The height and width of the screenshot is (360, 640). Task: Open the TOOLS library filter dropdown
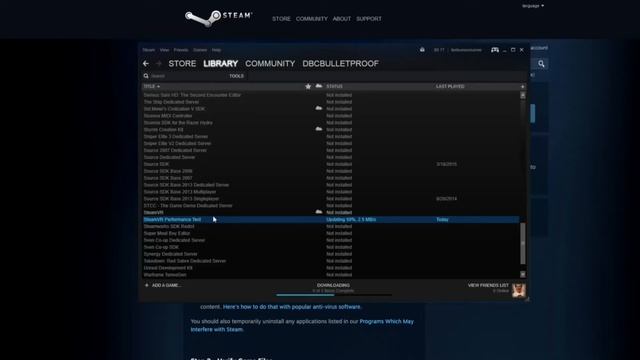(236, 76)
